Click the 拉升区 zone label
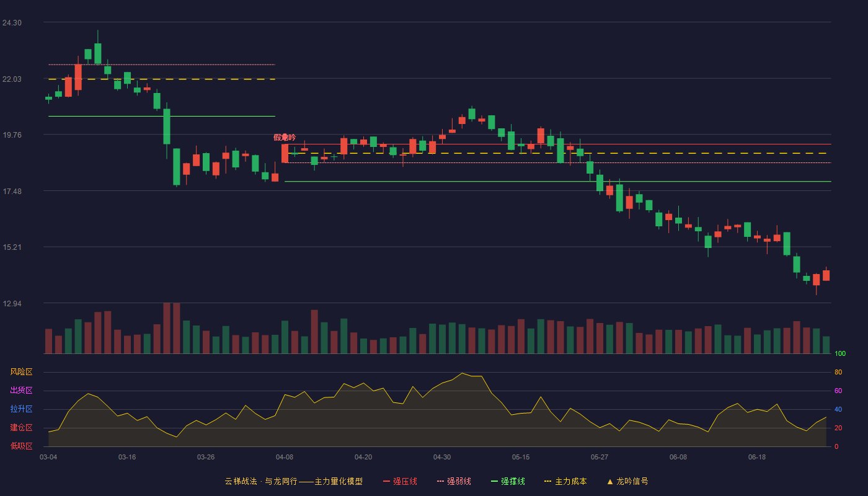Screen dimensions: 868x496 point(21,409)
